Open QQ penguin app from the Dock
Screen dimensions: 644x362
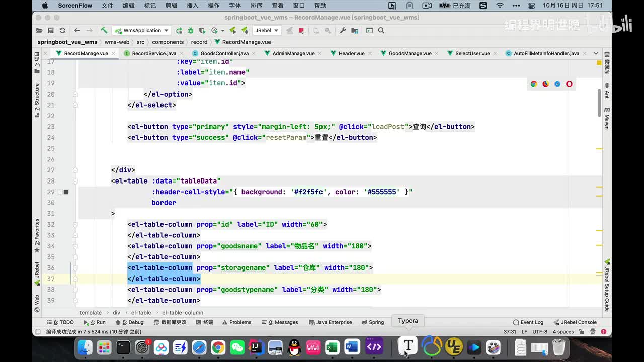click(294, 347)
